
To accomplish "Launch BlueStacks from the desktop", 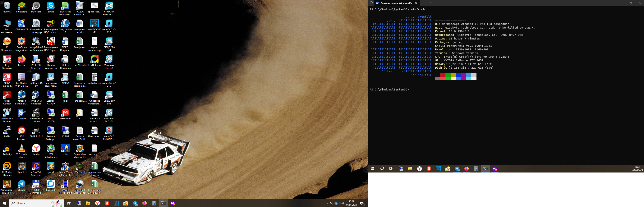I will click(21, 7).
